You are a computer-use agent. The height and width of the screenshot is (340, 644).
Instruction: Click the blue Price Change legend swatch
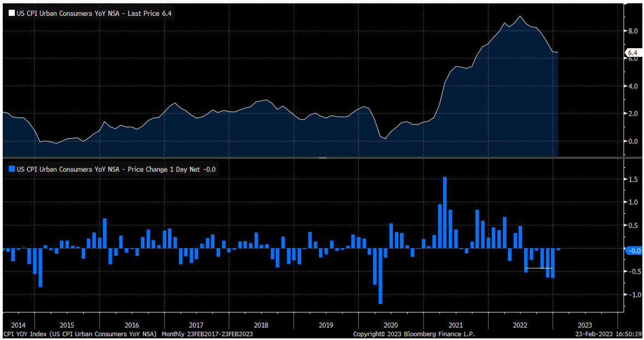(11, 169)
